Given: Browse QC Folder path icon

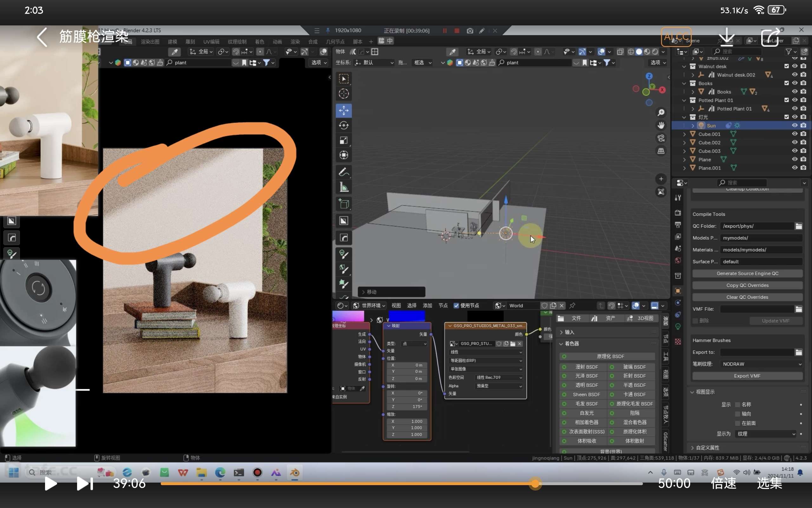Looking at the screenshot, I should (799, 226).
